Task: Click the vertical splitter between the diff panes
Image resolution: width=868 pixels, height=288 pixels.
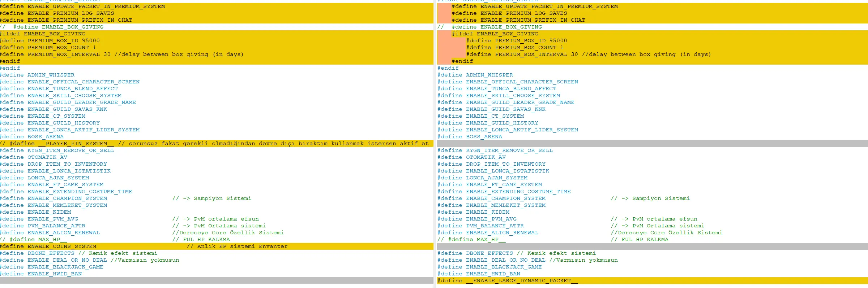Action: 435,144
